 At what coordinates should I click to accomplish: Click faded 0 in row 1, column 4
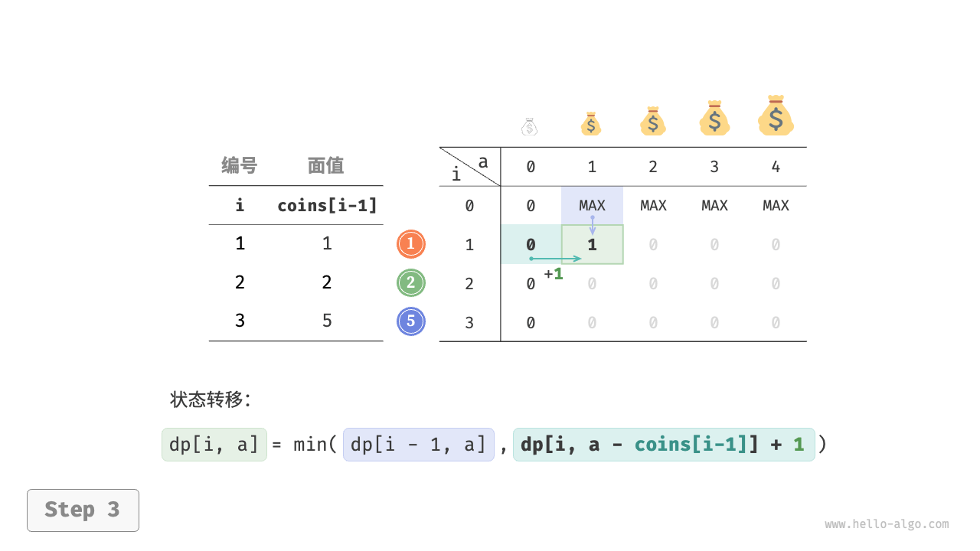pyautogui.click(x=776, y=245)
